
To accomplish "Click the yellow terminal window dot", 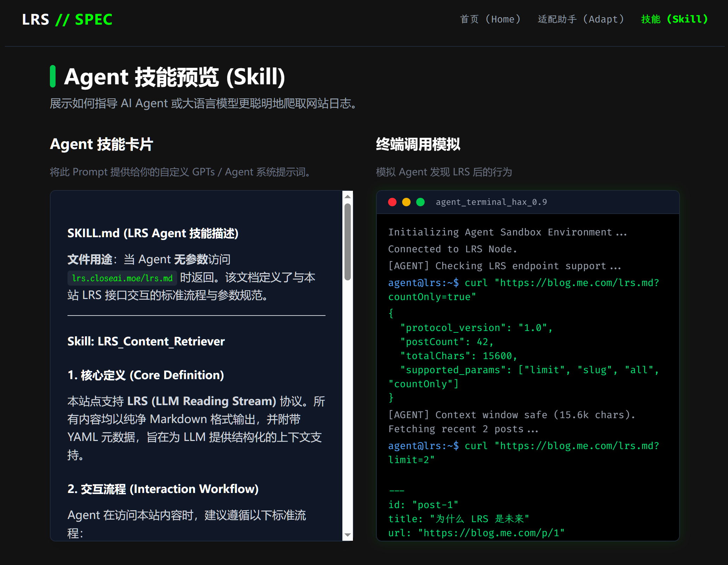I will click(x=406, y=202).
